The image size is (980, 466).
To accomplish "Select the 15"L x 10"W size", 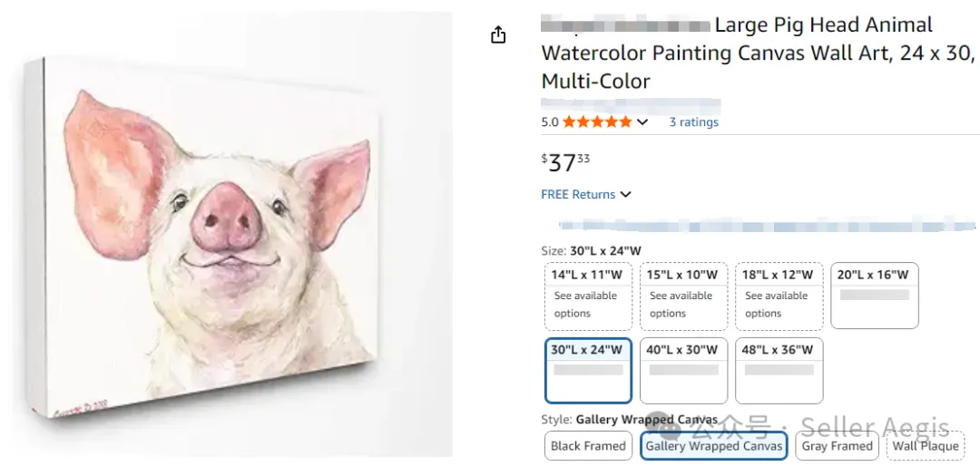I will click(x=683, y=296).
